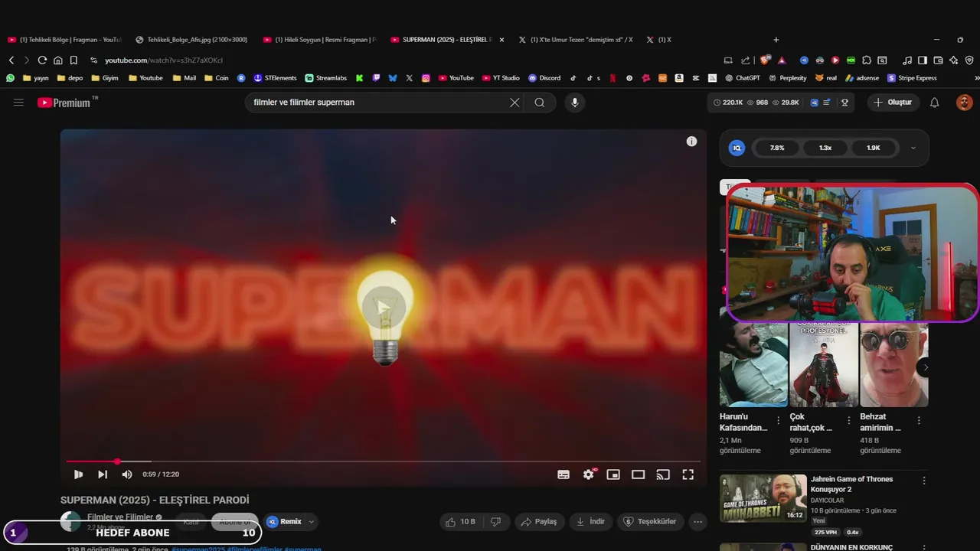Seek on the video progress bar
Image resolution: width=980 pixels, height=551 pixels.
pyautogui.click(x=383, y=461)
